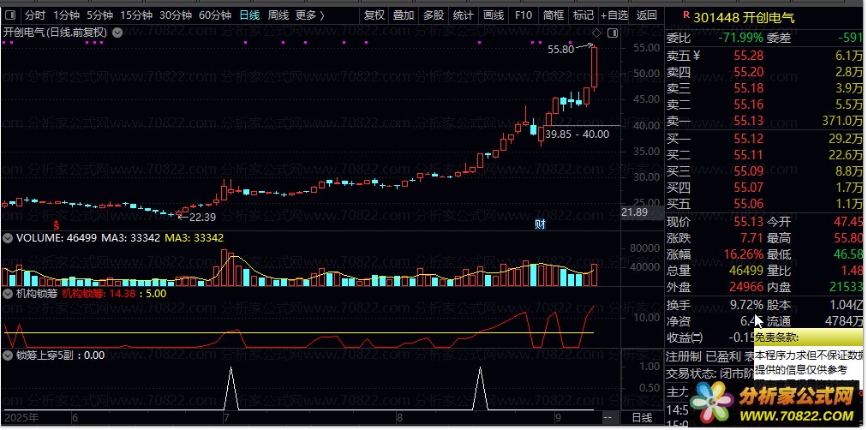The width and height of the screenshot is (868, 430).
Task: Click the 卖三 price 55.18
Action: (x=748, y=88)
